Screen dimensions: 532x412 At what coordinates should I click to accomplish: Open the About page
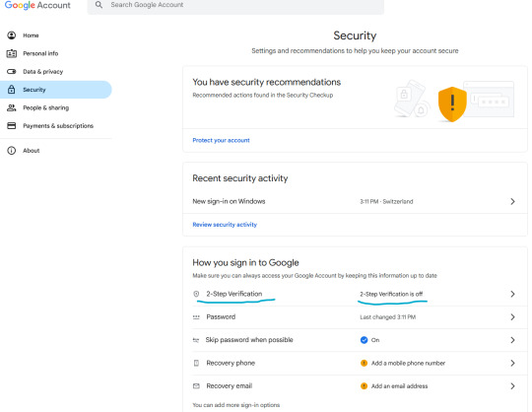(x=56, y=151)
